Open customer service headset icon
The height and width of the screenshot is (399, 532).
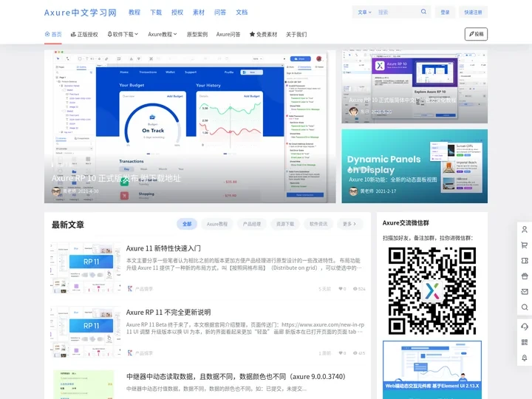525,327
